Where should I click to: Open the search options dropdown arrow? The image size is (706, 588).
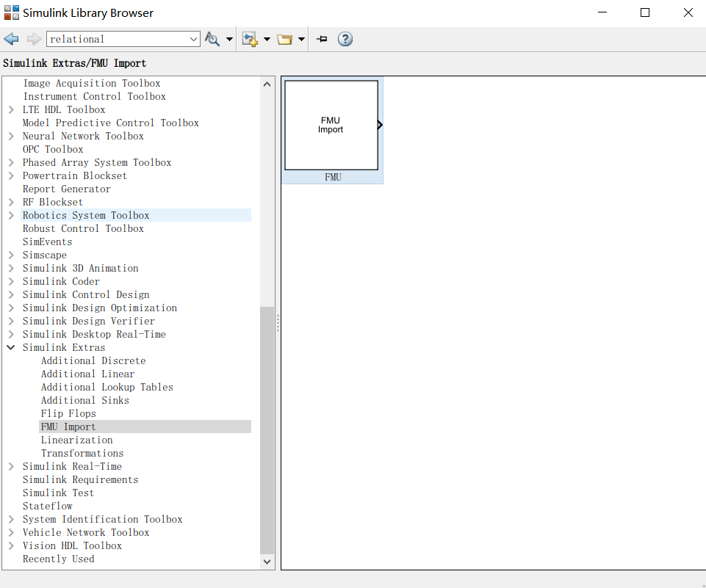pos(229,39)
